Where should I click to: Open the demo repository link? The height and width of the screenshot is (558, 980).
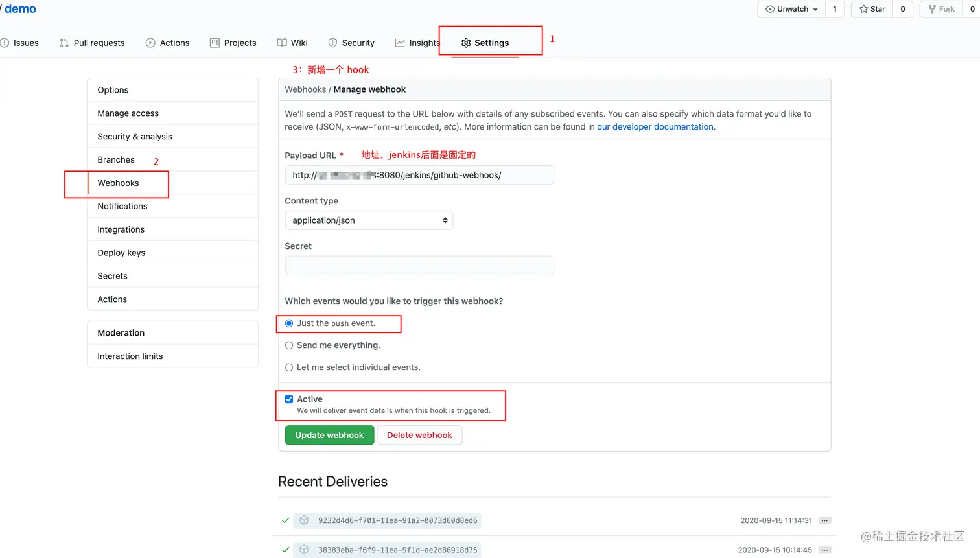coord(20,9)
